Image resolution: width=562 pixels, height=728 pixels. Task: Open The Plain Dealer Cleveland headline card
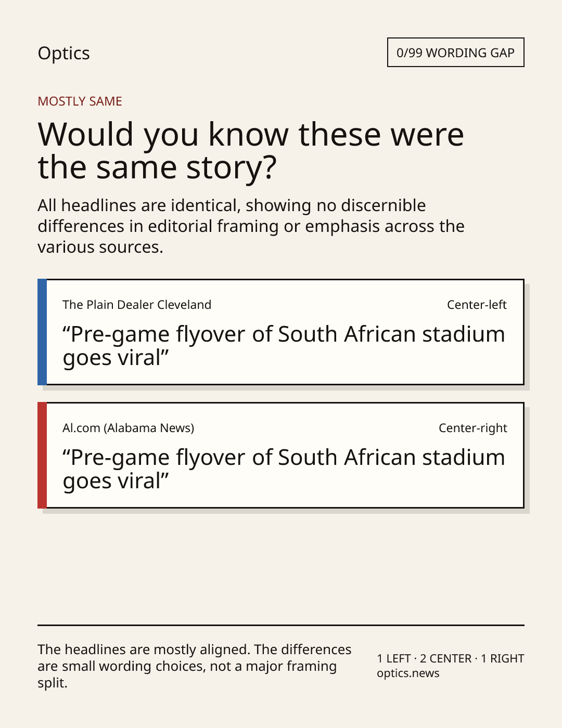click(x=280, y=332)
